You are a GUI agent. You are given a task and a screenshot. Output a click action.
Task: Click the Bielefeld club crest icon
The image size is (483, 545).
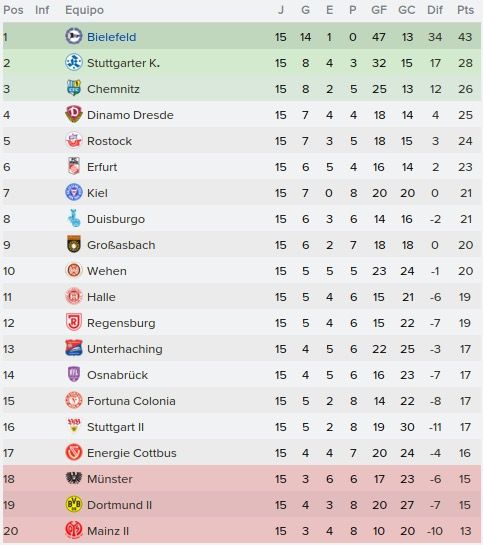point(74,36)
